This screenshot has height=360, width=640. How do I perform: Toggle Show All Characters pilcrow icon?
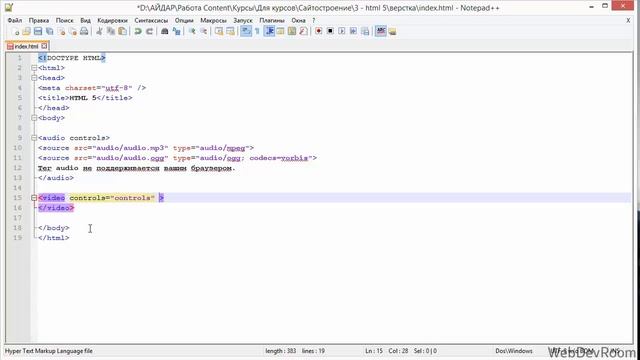[x=257, y=31]
